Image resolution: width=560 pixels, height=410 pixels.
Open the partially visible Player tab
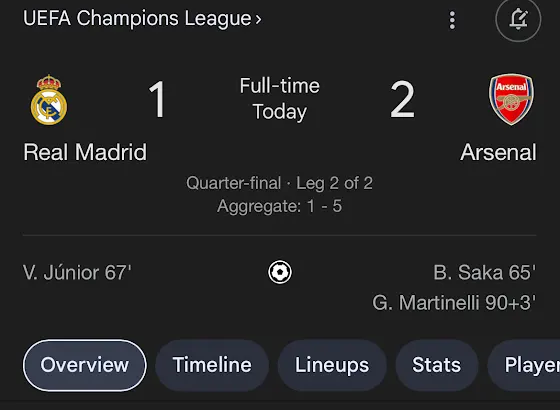pyautogui.click(x=524, y=365)
